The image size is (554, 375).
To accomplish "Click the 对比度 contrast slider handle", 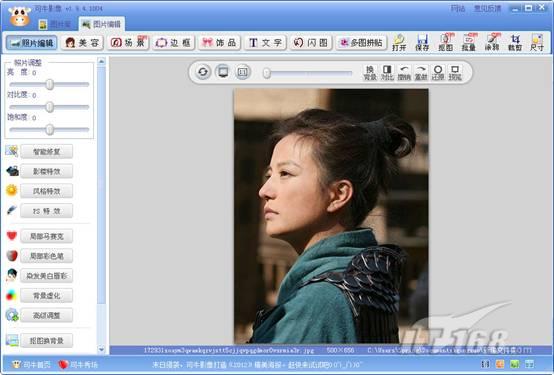I will [x=50, y=107].
